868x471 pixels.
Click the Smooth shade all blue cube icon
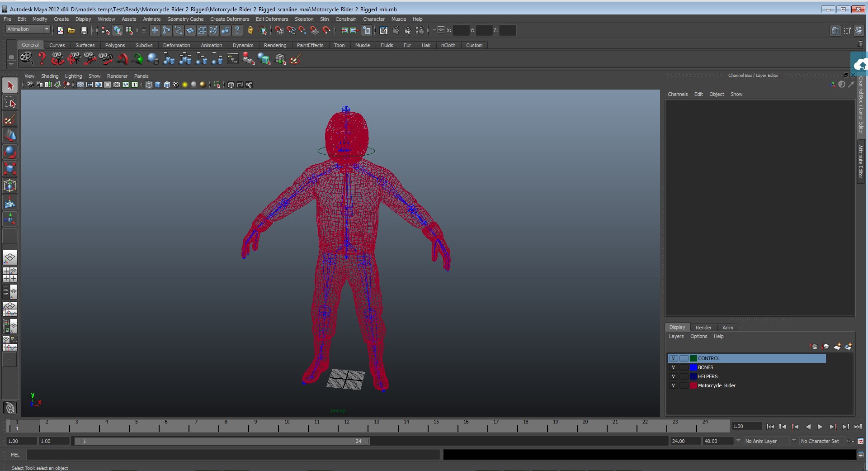point(158,85)
